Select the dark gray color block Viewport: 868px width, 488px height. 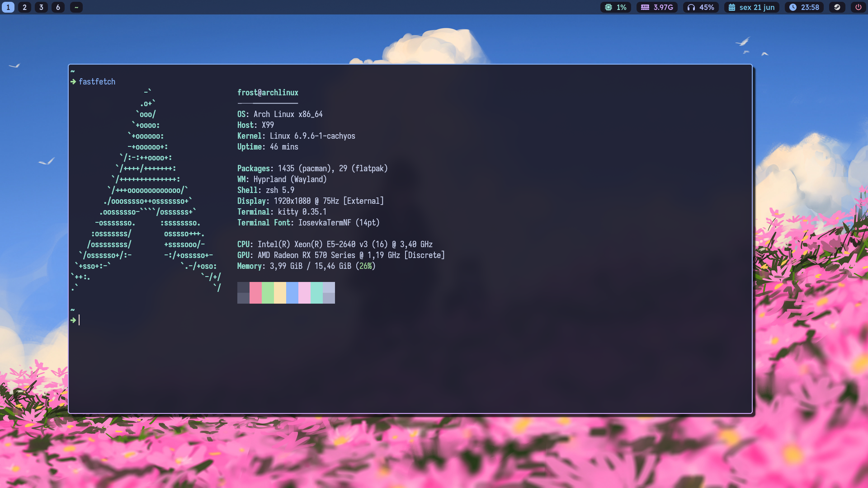click(243, 293)
